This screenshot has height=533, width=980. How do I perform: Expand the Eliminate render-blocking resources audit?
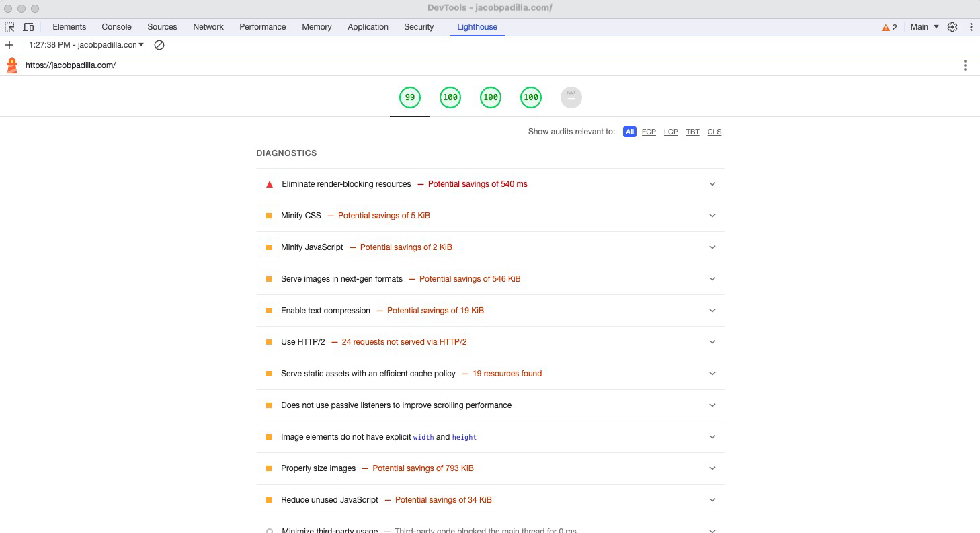(x=712, y=183)
